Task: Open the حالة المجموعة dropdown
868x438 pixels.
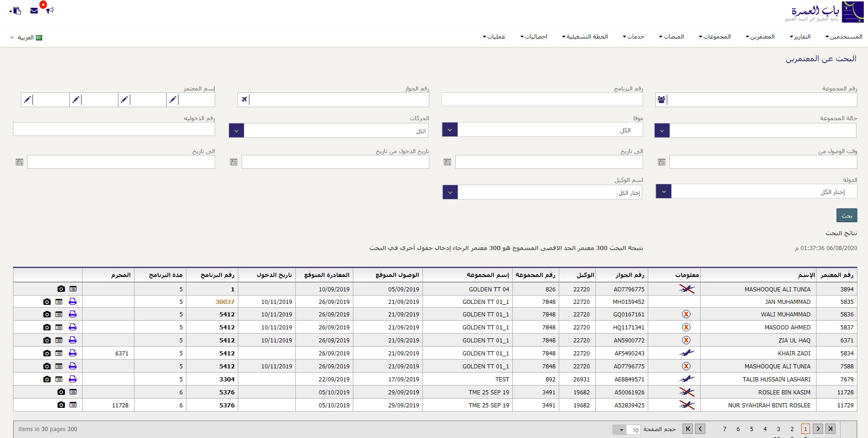Action: click(662, 131)
